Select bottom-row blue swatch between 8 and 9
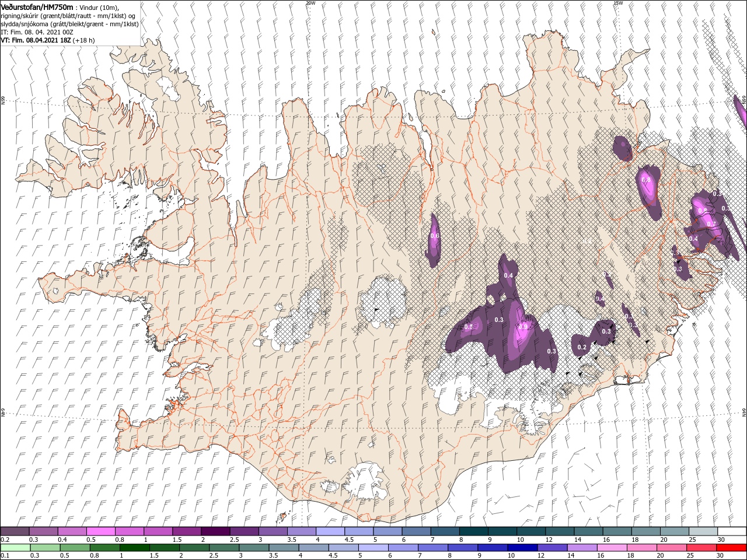The width and height of the screenshot is (747, 560). pos(463,548)
